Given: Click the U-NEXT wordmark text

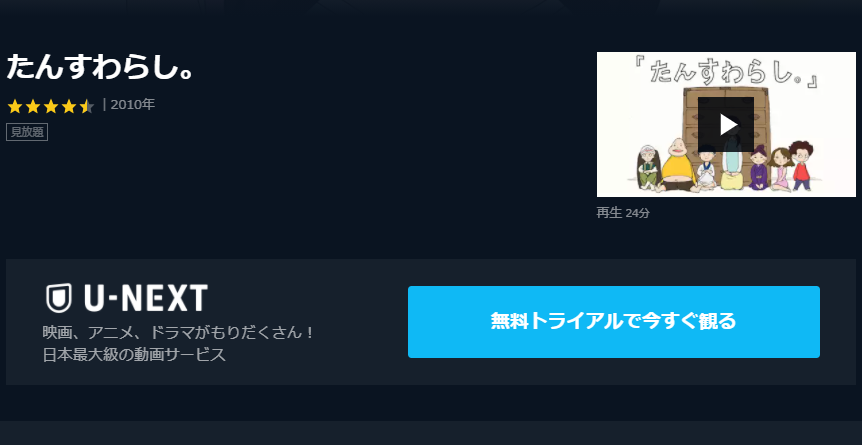Looking at the screenshot, I should click(x=146, y=298).
